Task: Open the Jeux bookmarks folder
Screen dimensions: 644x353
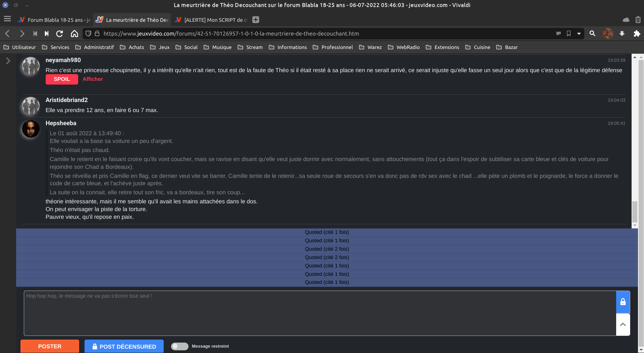Action: 160,47
